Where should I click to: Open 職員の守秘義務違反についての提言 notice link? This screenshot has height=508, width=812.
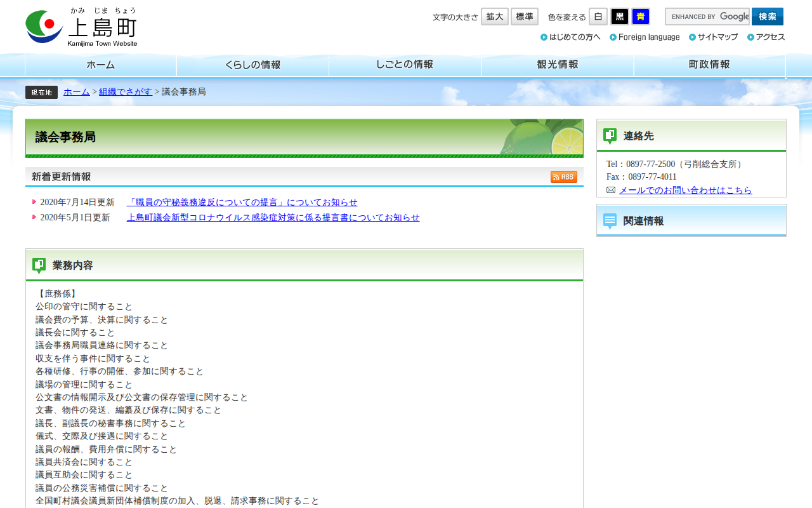242,203
